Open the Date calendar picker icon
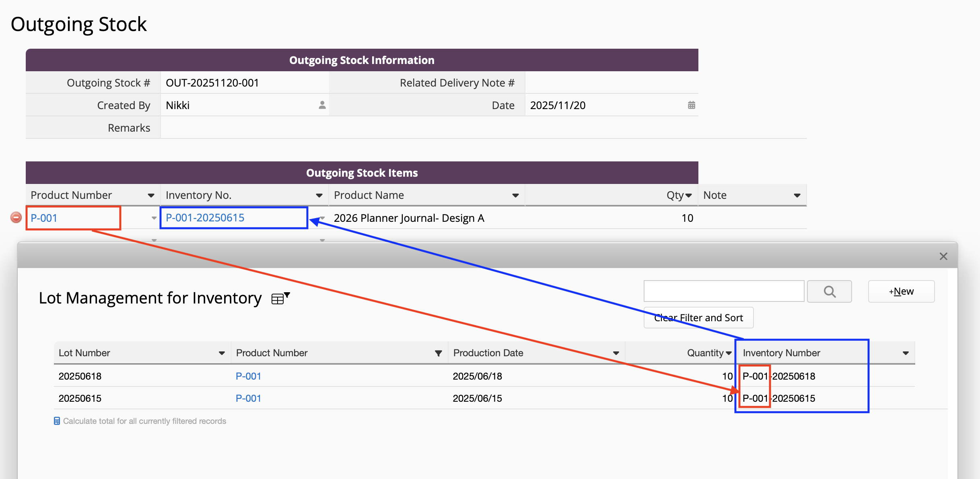The image size is (980, 479). [691, 105]
